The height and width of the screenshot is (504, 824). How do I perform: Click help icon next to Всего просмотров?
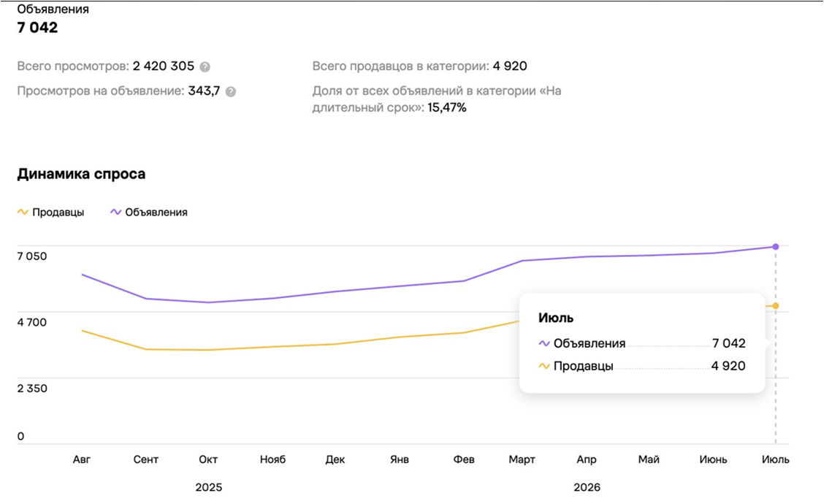(205, 66)
